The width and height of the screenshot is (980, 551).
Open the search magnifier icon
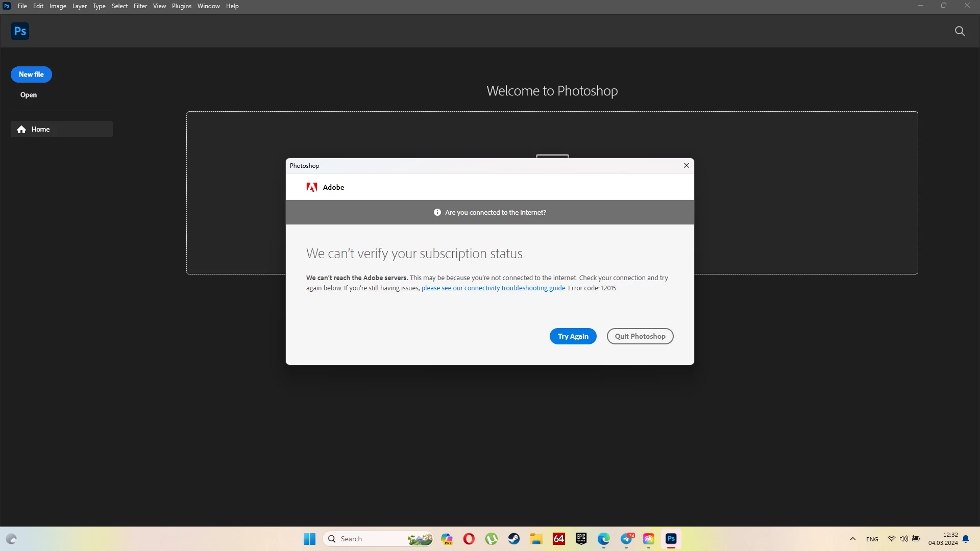point(960,31)
